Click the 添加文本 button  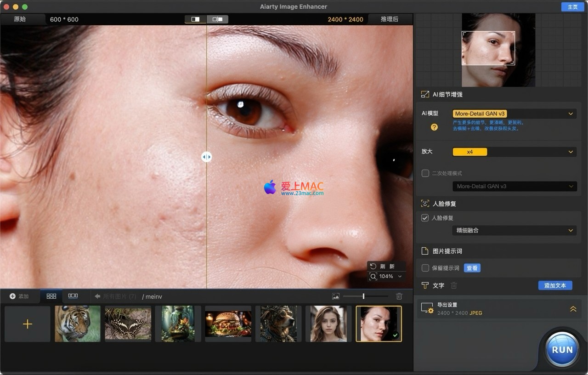[555, 285]
